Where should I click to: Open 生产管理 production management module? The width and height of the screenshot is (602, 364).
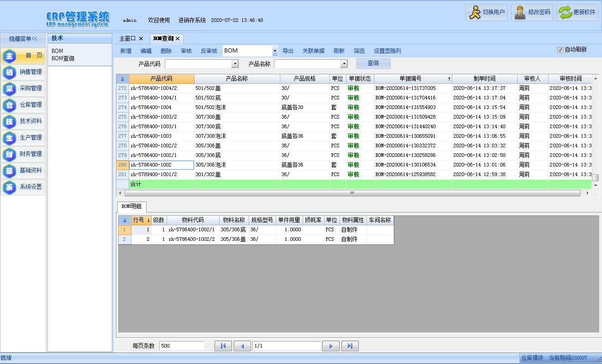(x=23, y=138)
